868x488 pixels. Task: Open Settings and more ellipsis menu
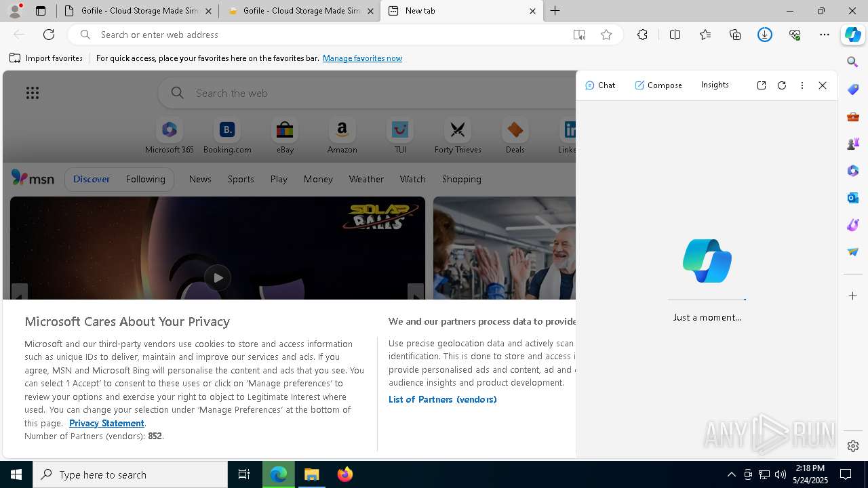[x=825, y=35]
